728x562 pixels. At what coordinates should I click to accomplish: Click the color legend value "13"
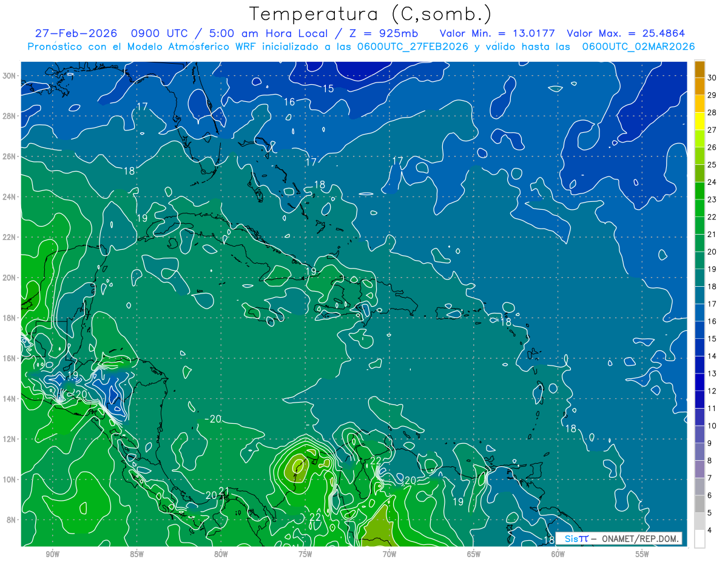coord(712,373)
